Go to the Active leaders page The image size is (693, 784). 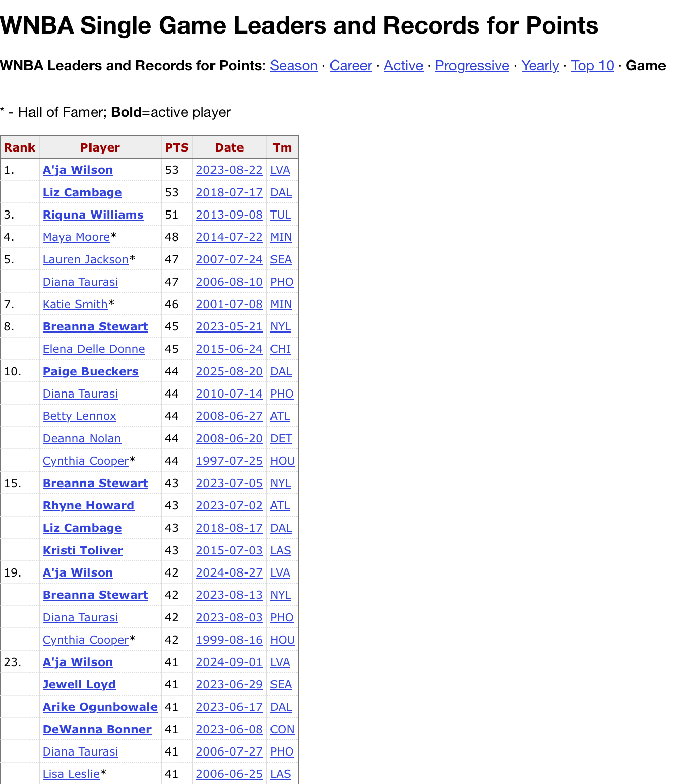point(404,66)
